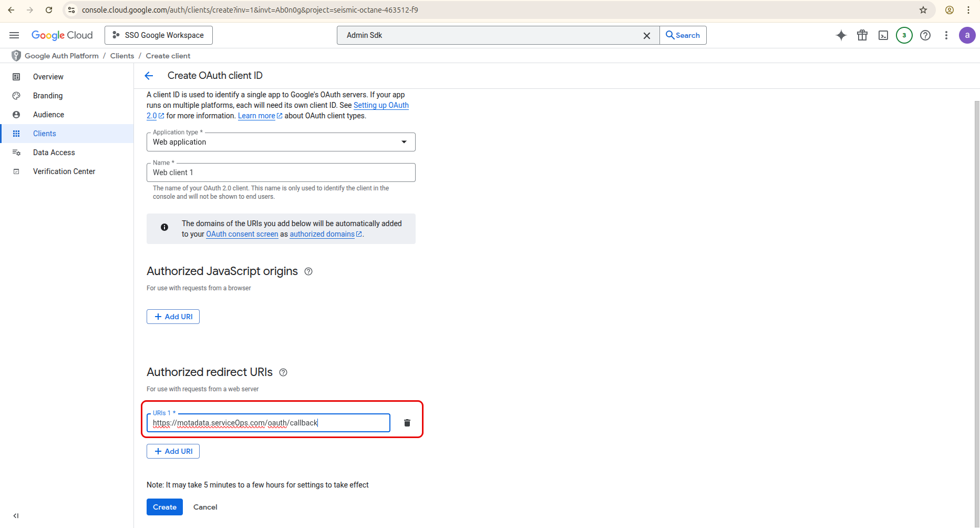The height and width of the screenshot is (528, 980).
Task: Add URI under Authorized JavaScript origins
Action: point(173,317)
